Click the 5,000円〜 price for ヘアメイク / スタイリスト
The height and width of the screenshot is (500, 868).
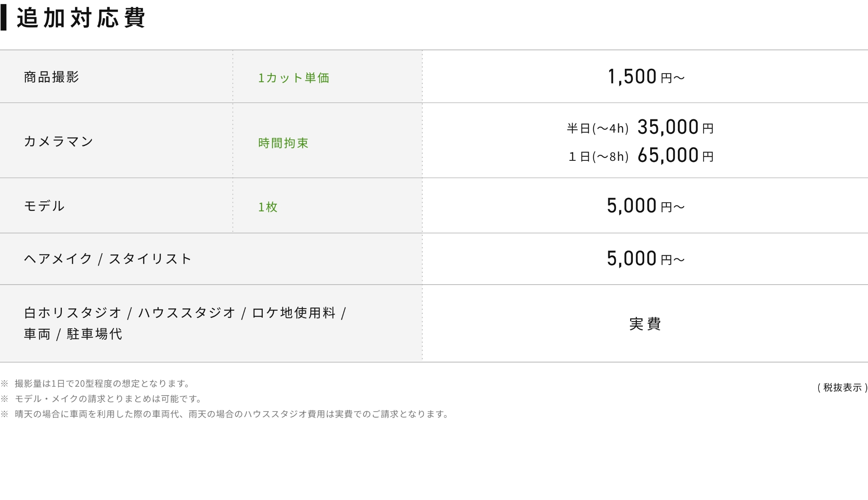tap(645, 258)
